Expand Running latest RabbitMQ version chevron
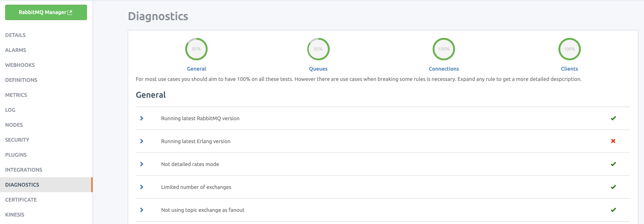Image resolution: width=644 pixels, height=224 pixels. (142, 118)
